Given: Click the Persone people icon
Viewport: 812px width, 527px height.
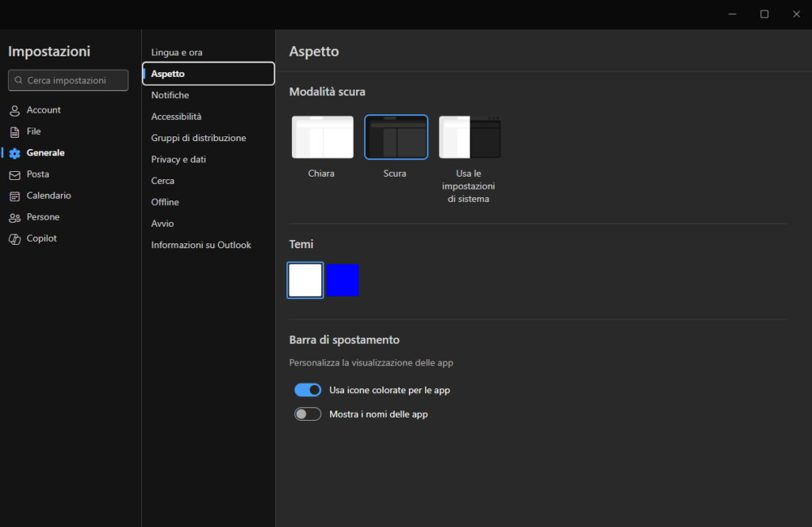Looking at the screenshot, I should point(14,217).
